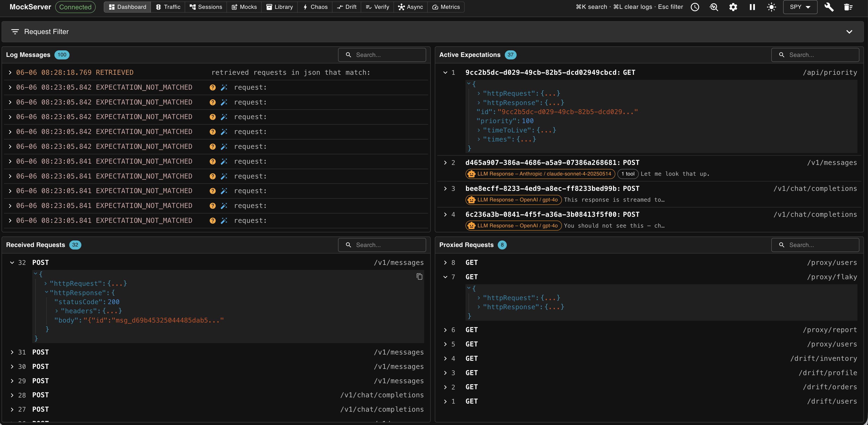Switch to the Dashboard tab

click(127, 7)
